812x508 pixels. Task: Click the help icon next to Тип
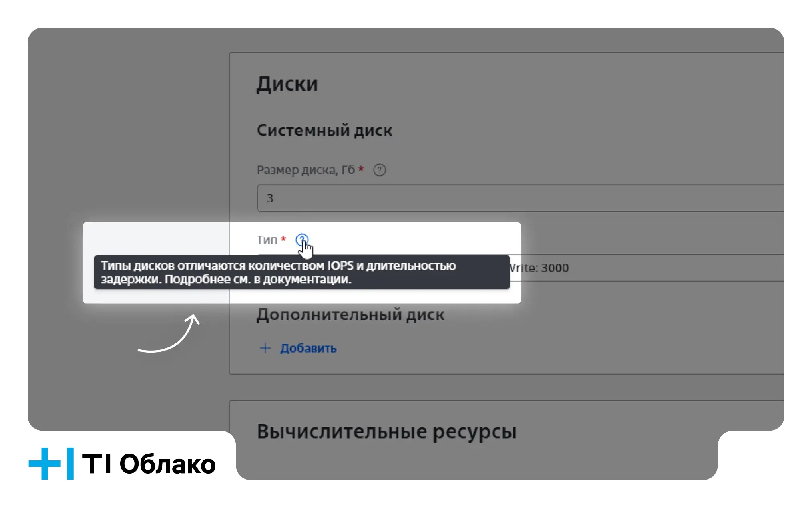tap(302, 240)
